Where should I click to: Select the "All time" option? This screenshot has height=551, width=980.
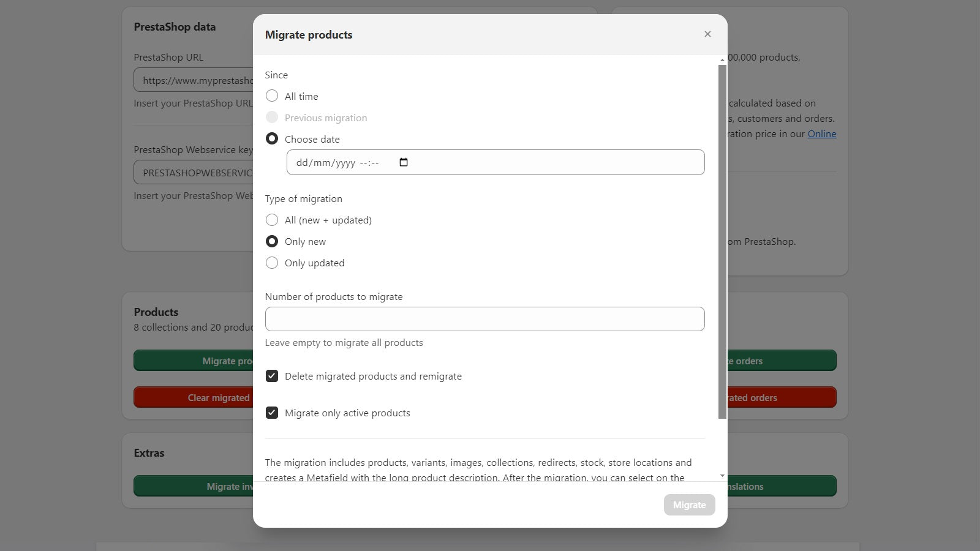pos(272,96)
